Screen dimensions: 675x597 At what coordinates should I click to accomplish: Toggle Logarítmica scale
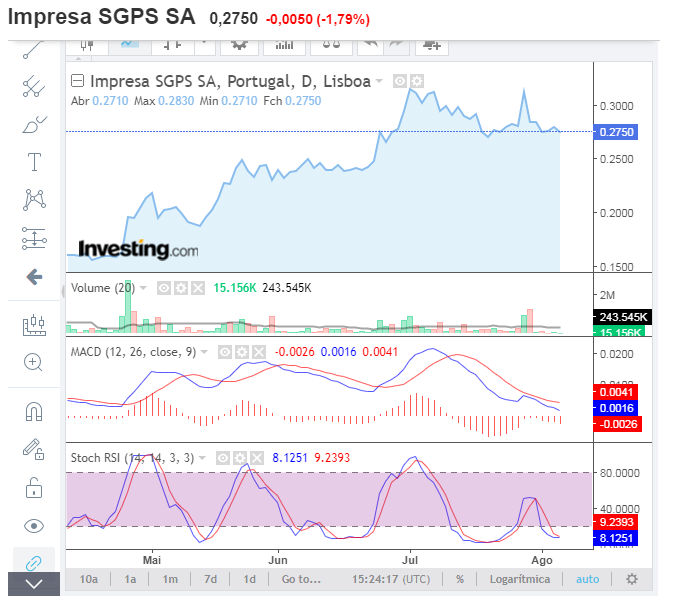pyautogui.click(x=520, y=579)
